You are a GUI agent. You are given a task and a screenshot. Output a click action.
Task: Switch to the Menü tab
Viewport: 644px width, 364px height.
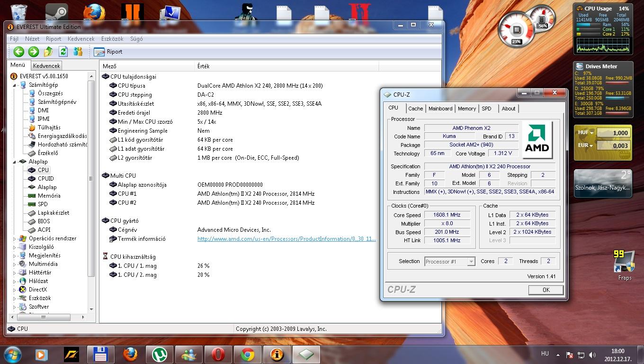(18, 65)
